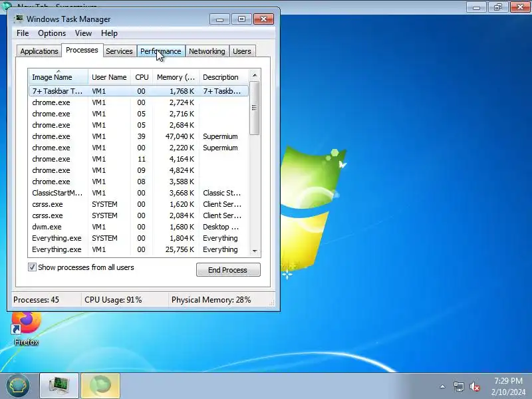
Task: Sort by the User Name column
Action: pyautogui.click(x=109, y=77)
